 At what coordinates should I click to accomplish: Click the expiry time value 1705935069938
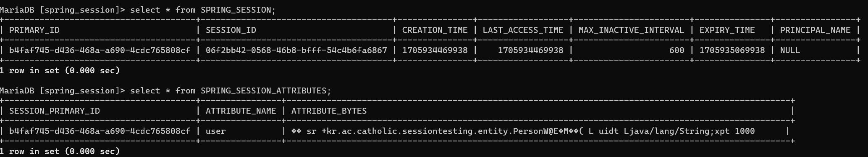[x=732, y=50]
